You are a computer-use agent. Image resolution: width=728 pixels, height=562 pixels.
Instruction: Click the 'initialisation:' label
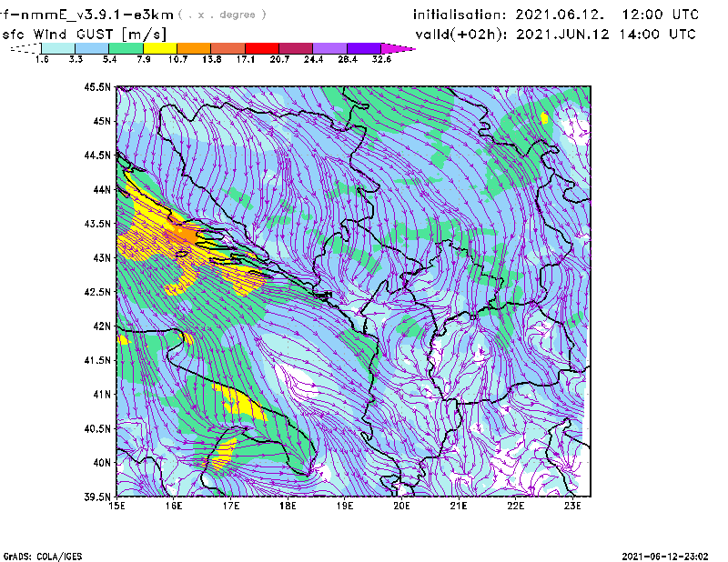pyautogui.click(x=460, y=15)
